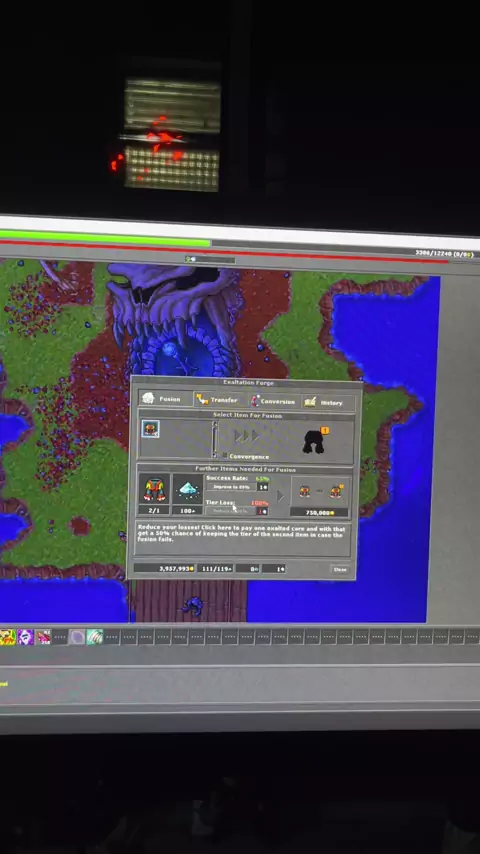Click the item list scrollbar

[x=215, y=439]
